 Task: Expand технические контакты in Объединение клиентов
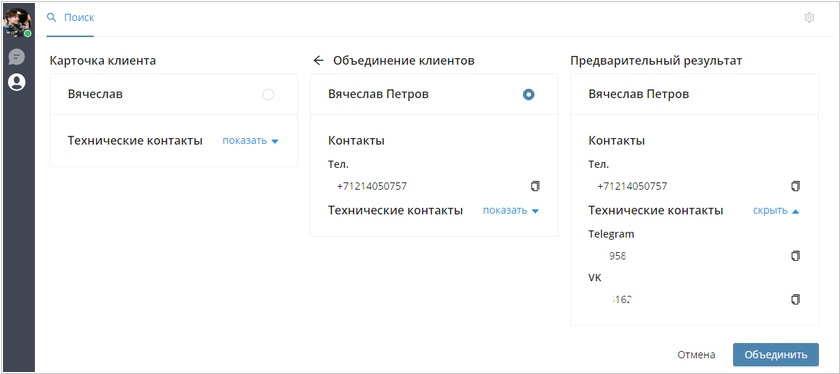click(x=511, y=211)
